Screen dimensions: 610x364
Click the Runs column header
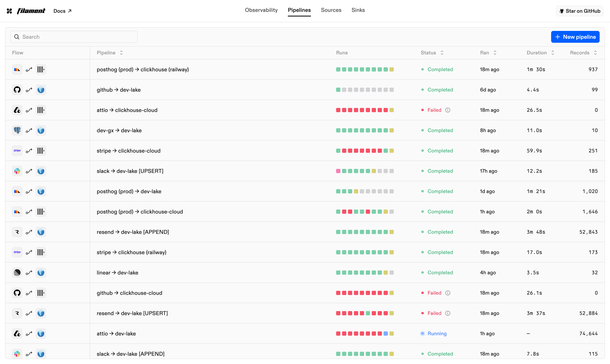click(x=342, y=53)
